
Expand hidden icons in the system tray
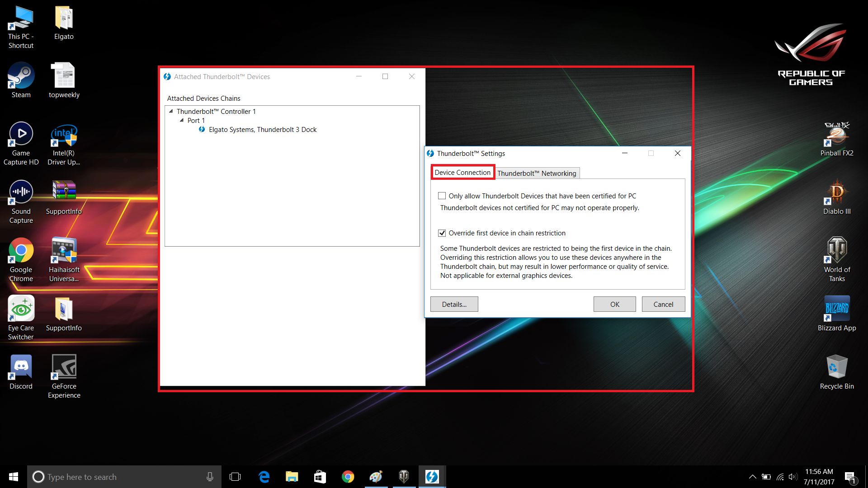click(752, 477)
